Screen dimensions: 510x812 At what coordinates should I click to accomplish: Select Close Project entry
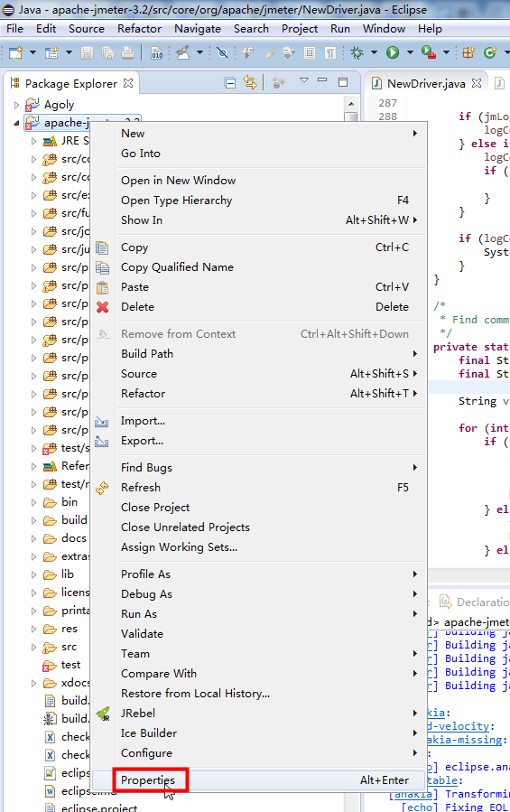pyautogui.click(x=259, y=507)
